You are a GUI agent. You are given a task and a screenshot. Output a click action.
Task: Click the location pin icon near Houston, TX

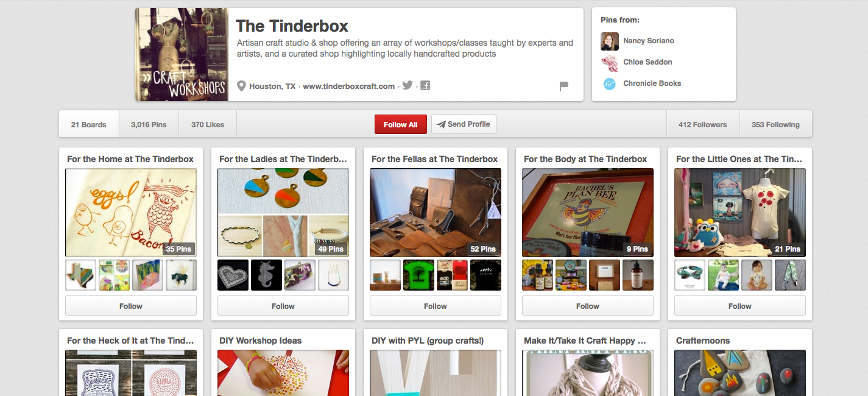coord(241,86)
